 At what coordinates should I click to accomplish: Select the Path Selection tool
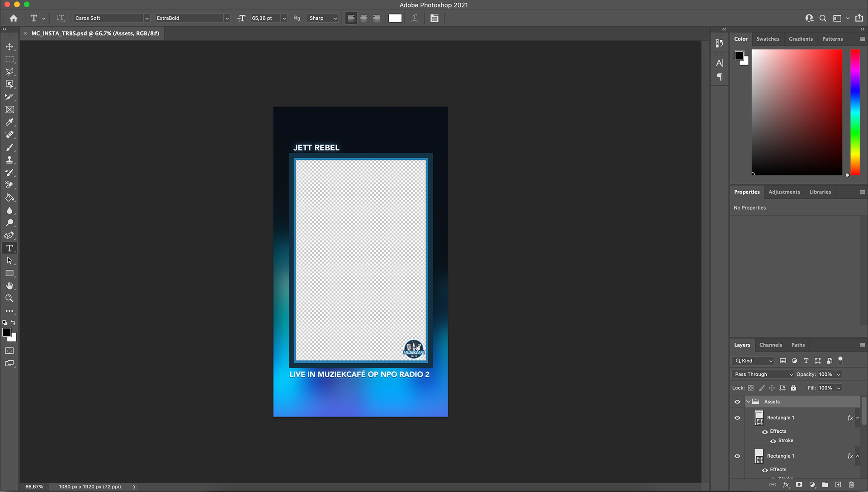pos(9,261)
